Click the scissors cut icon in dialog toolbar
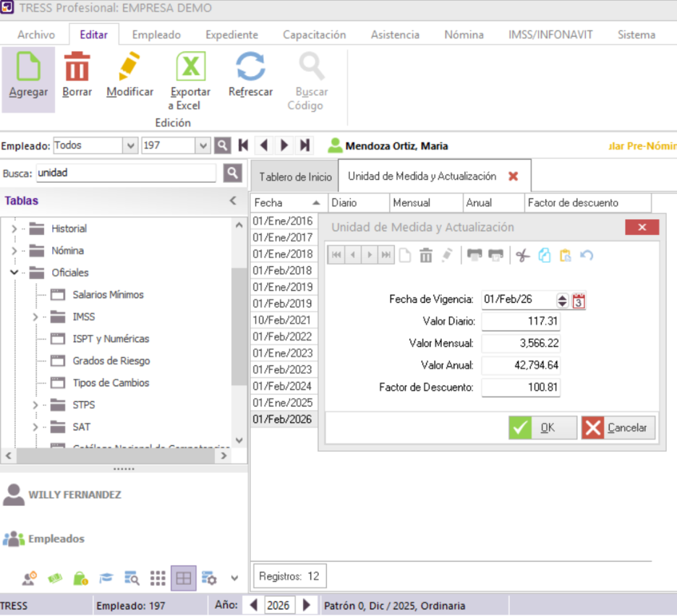Image resolution: width=677 pixels, height=616 pixels. tap(523, 255)
